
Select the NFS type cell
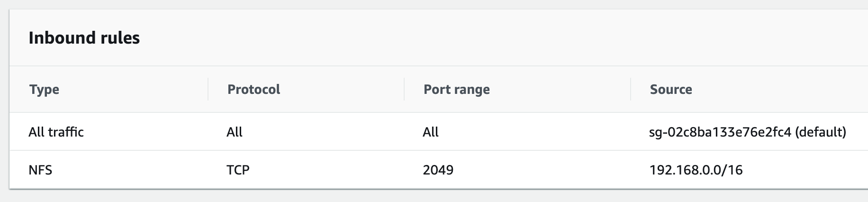(x=40, y=170)
